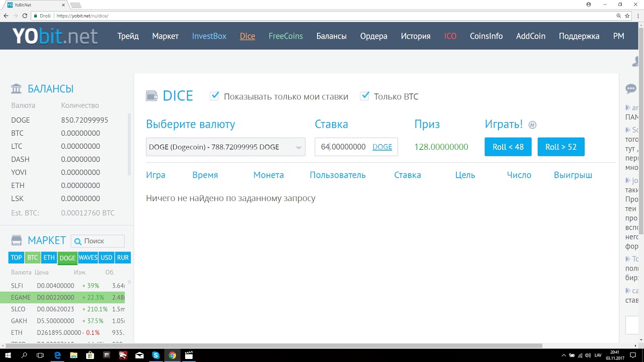The height and width of the screenshot is (362, 644).
Task: Click the browser back button
Action: [6, 16]
